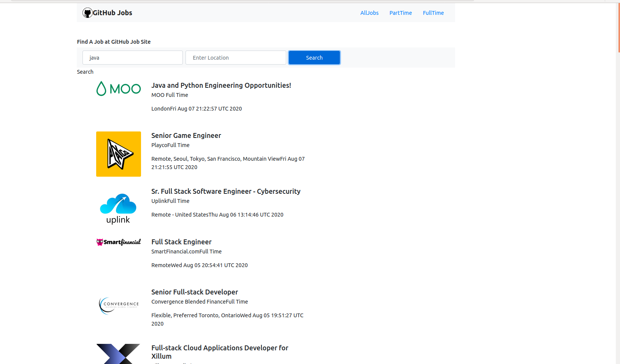Click the Remote, Seoul, Tokyo location line
Viewport: 620px width, 364px height.
[x=228, y=163]
